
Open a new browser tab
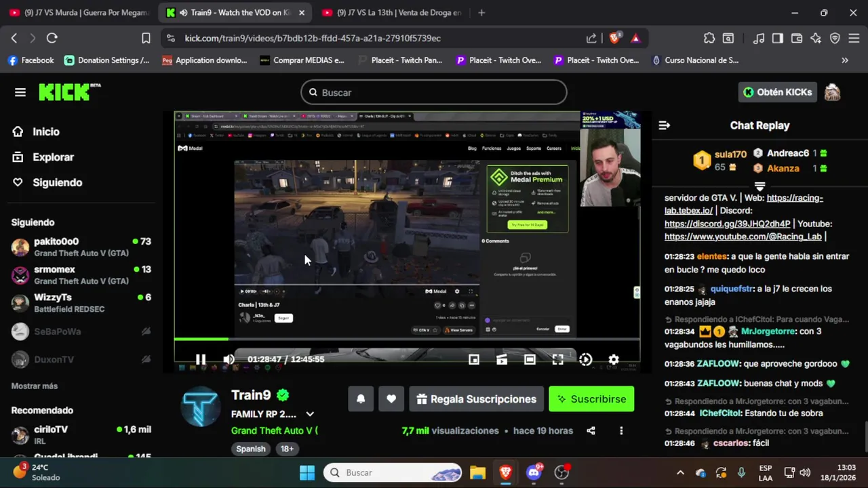click(481, 12)
